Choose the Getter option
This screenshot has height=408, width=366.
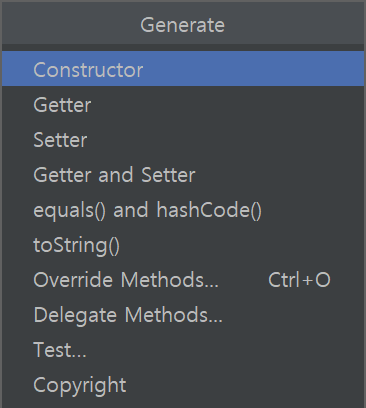tap(183, 104)
